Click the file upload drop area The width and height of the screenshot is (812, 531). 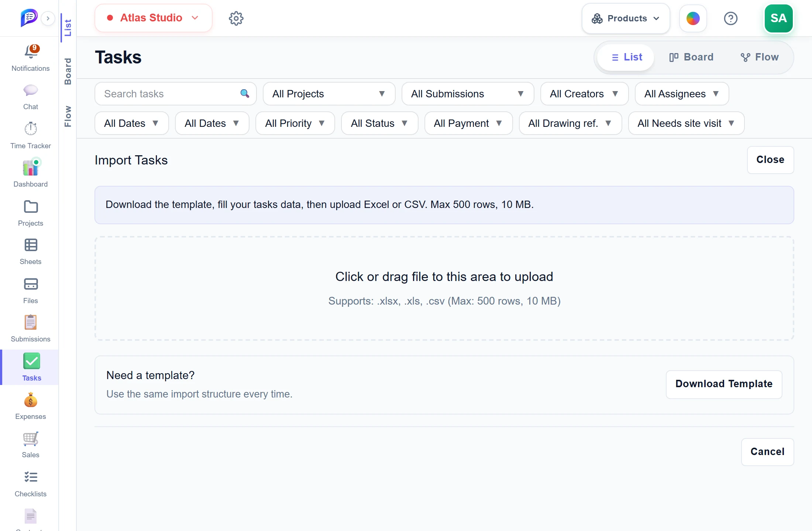pos(444,288)
